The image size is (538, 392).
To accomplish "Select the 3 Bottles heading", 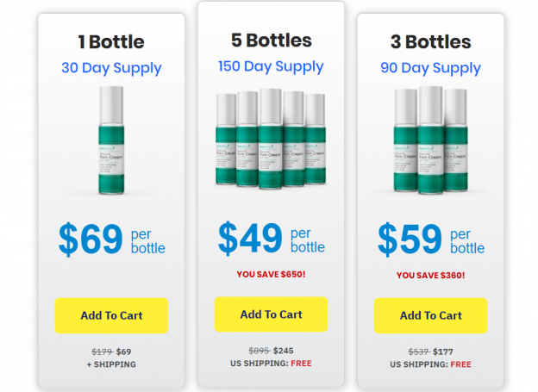I will (430, 42).
